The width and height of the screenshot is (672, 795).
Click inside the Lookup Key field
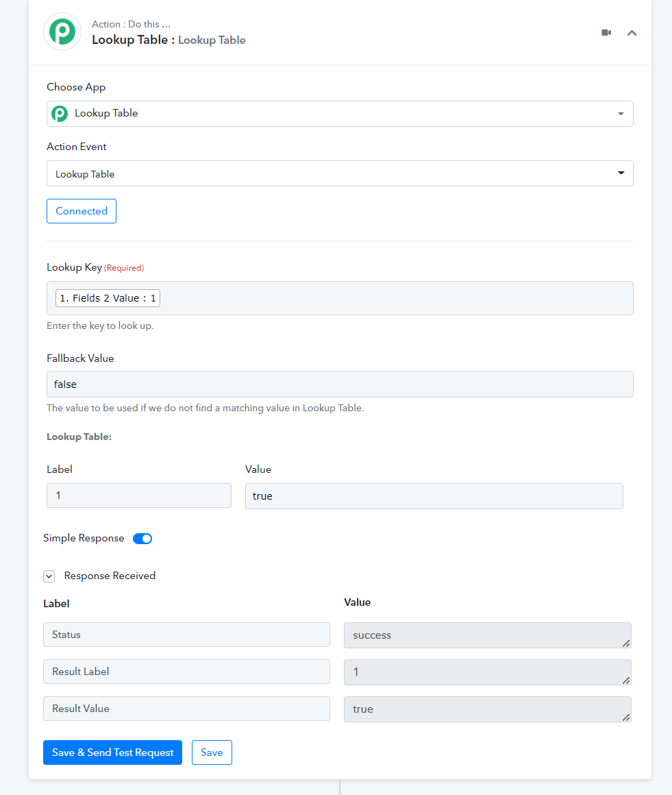397,298
